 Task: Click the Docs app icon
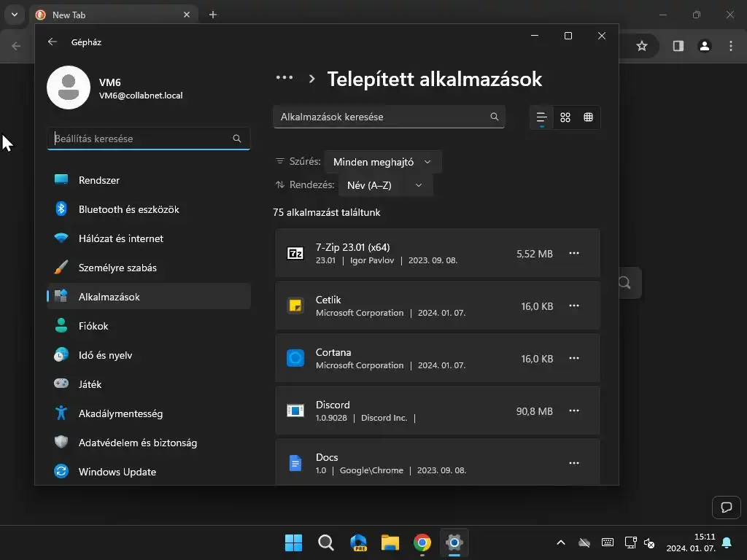(295, 463)
